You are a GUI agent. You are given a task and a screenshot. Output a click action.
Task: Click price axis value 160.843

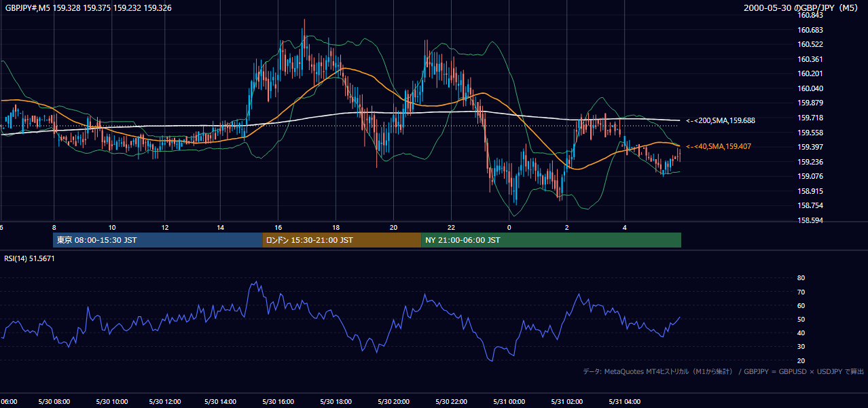810,15
